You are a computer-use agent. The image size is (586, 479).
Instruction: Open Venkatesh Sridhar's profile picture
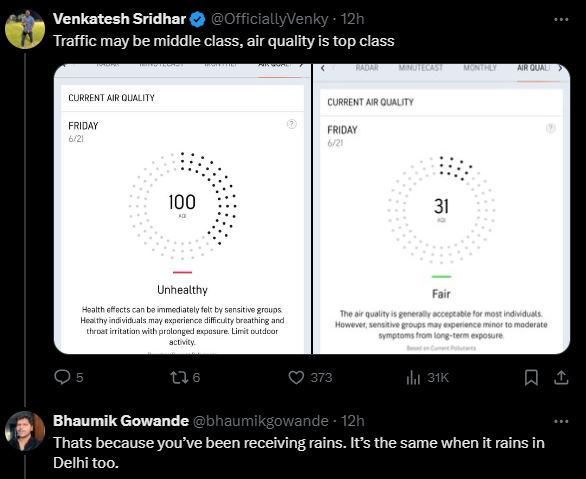point(25,29)
